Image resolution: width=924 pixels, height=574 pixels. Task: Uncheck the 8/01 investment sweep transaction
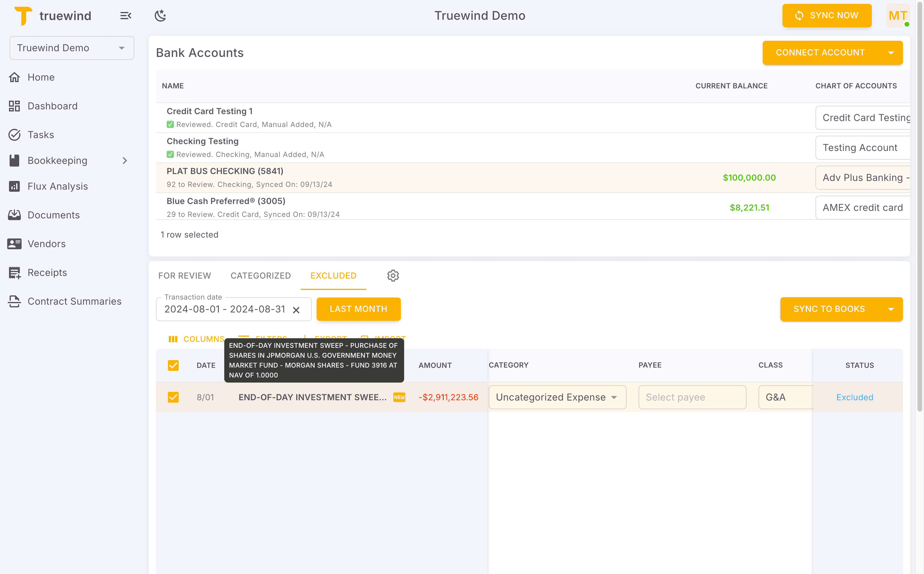(x=174, y=397)
